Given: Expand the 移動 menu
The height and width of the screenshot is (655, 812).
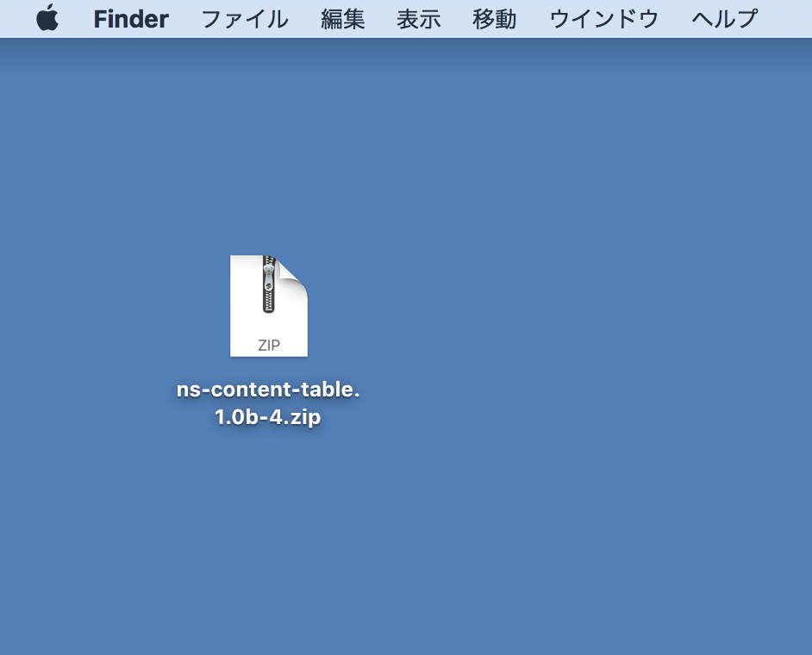Looking at the screenshot, I should (495, 19).
